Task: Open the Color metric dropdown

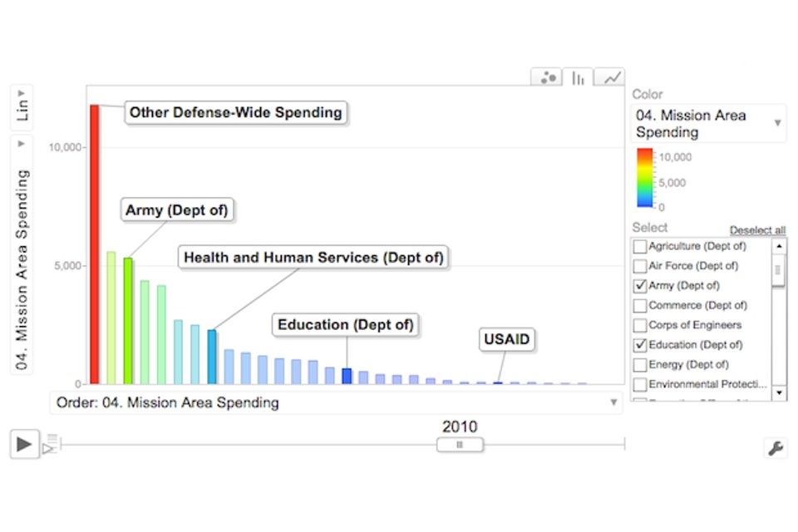Action: 708,123
